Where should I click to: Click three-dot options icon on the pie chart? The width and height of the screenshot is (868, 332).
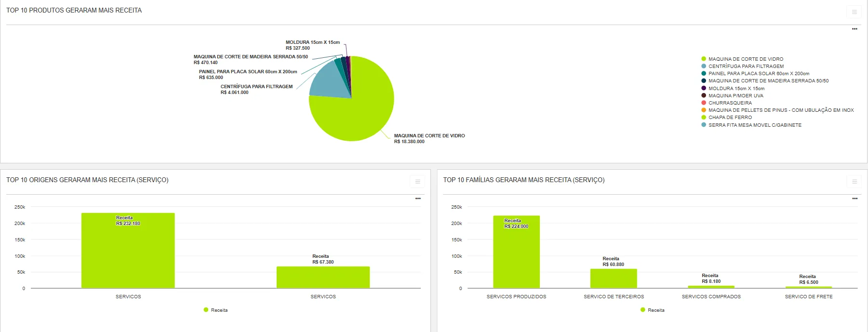[855, 29]
